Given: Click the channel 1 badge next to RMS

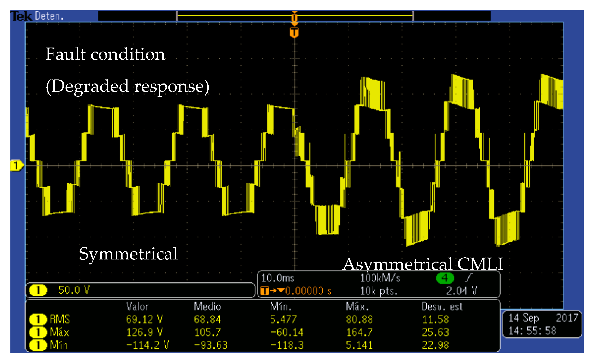Looking at the screenshot, I should [x=38, y=319].
